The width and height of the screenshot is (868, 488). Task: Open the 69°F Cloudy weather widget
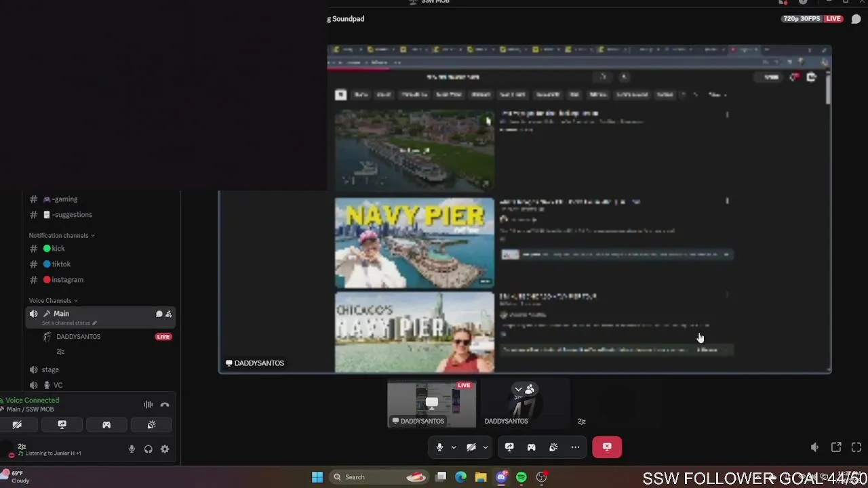[x=16, y=477]
